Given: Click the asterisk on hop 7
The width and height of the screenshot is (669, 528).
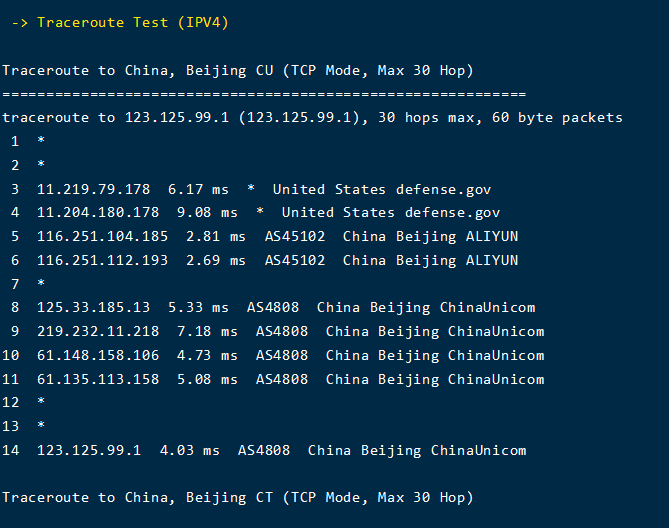Looking at the screenshot, I should pyautogui.click(x=41, y=282).
